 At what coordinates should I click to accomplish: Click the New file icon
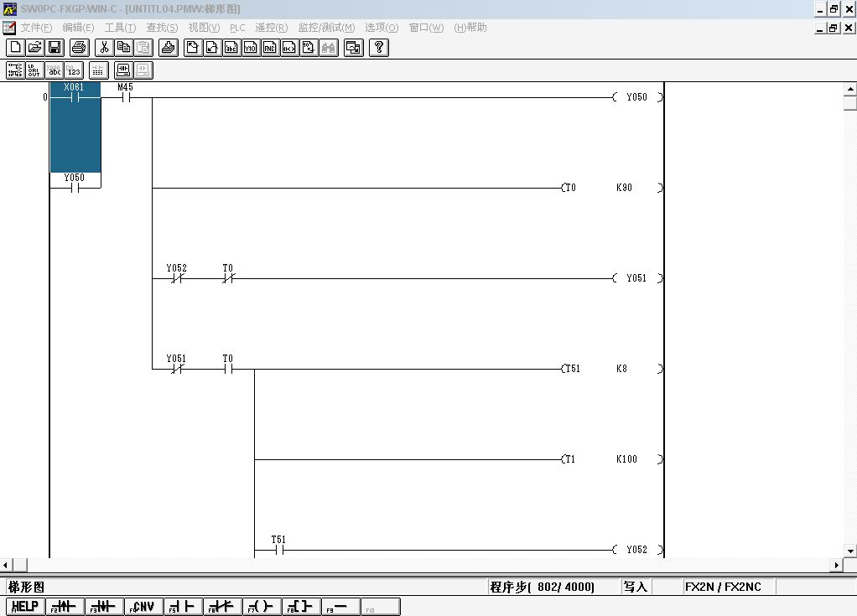[15, 48]
